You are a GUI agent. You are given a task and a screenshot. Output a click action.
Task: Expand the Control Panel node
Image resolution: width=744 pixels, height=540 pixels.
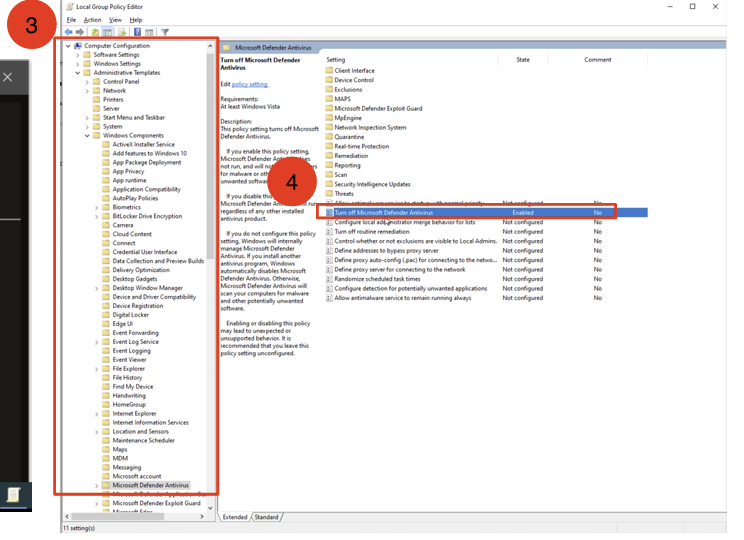point(87,82)
